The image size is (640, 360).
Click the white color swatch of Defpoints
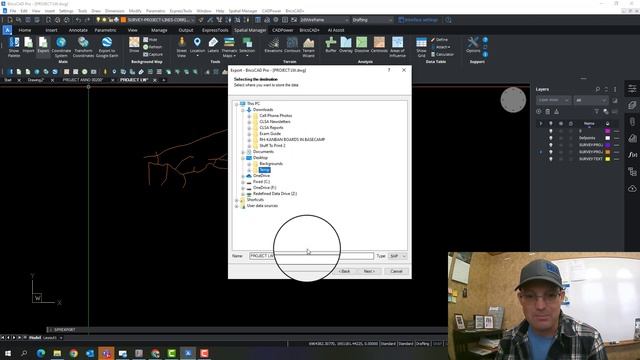pyautogui.click(x=607, y=138)
